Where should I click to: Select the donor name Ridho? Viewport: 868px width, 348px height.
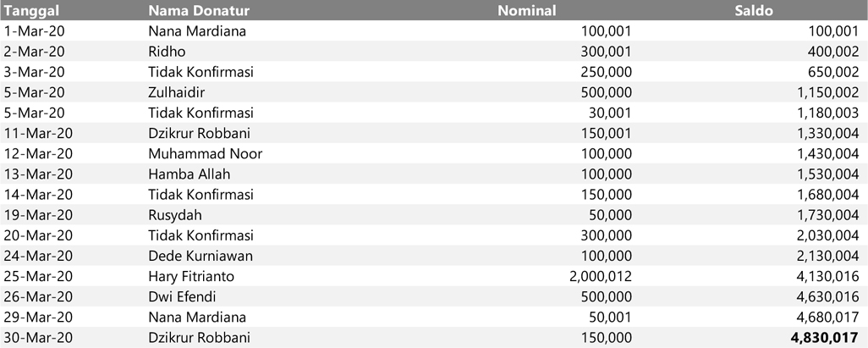(x=167, y=52)
